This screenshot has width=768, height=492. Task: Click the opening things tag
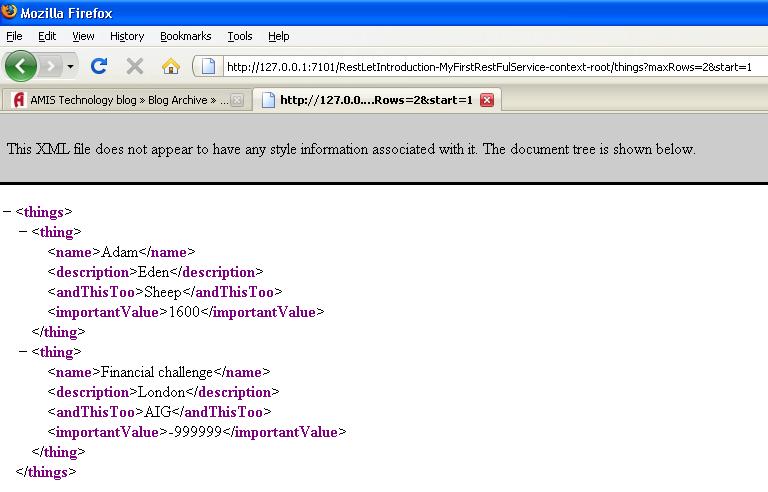click(x=44, y=212)
